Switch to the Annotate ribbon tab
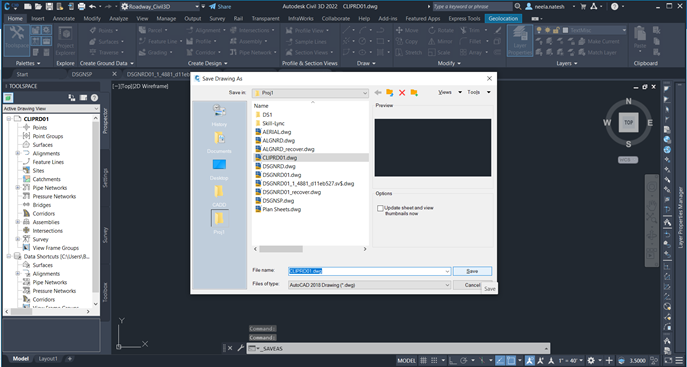 tap(64, 18)
